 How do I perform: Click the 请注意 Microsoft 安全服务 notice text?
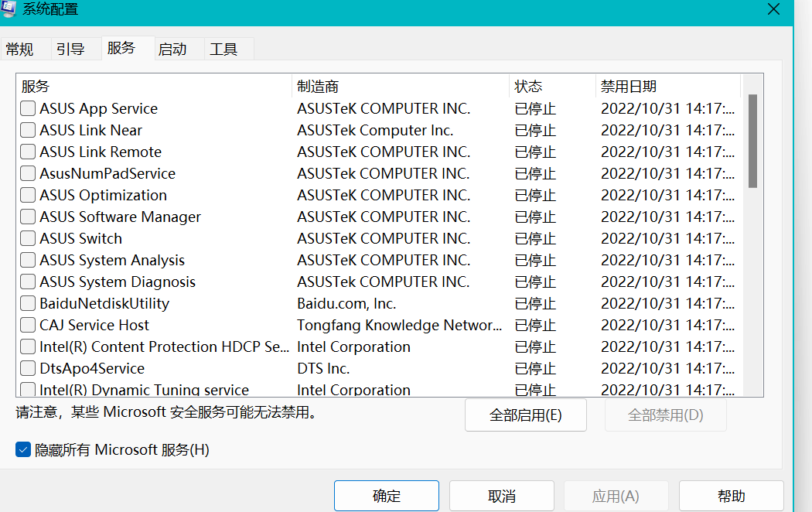tap(165, 412)
